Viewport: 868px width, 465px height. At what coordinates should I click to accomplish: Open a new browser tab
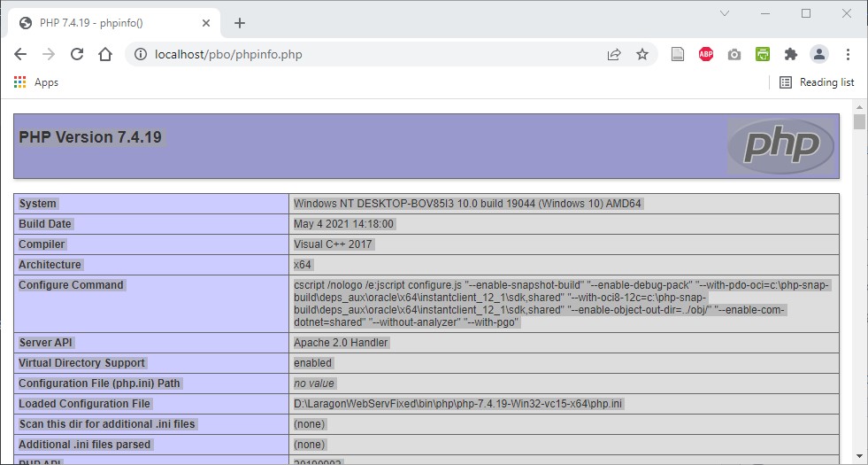tap(239, 23)
